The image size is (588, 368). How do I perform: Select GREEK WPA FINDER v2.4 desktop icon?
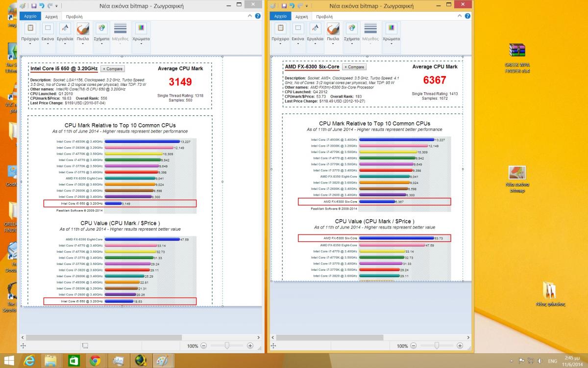click(517, 58)
